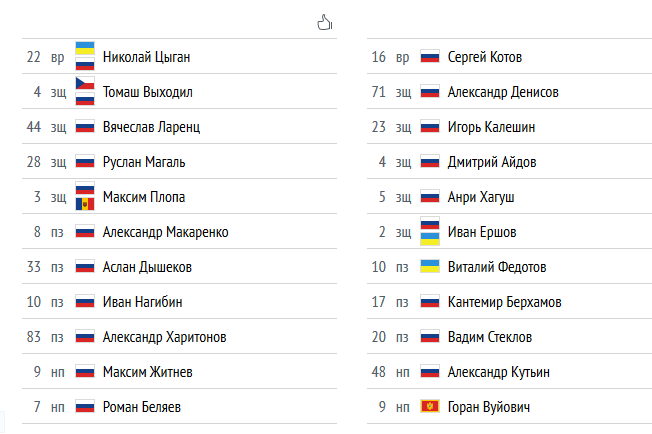The width and height of the screenshot is (652, 434).
Task: Open player Александр Макаренко's profile
Action: coord(165,232)
